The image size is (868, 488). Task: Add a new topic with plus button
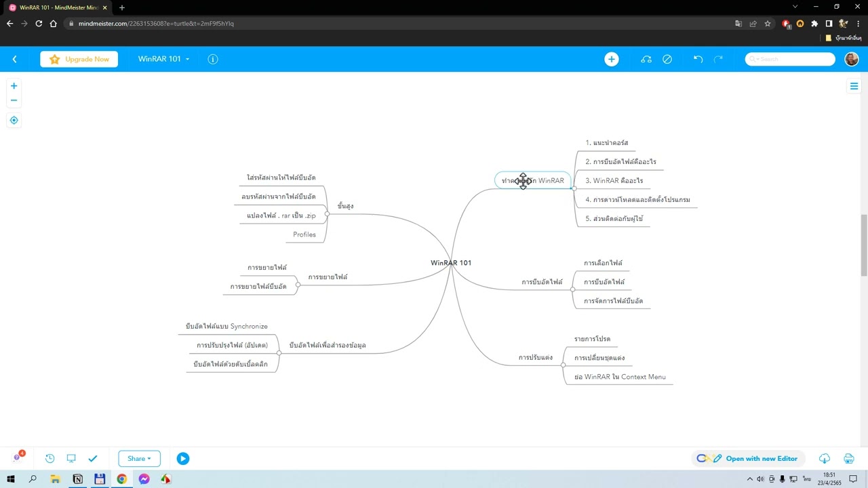point(612,59)
